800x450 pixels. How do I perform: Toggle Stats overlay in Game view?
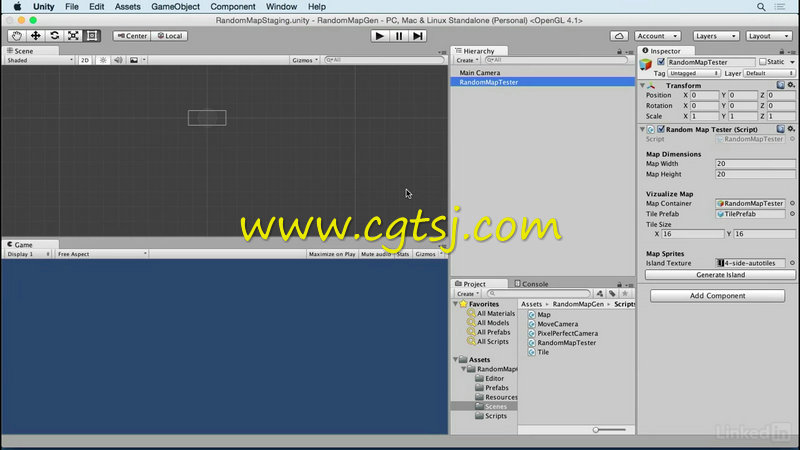click(403, 254)
